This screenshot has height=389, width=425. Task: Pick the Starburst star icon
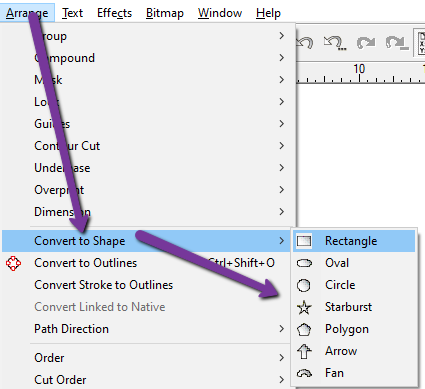(304, 307)
